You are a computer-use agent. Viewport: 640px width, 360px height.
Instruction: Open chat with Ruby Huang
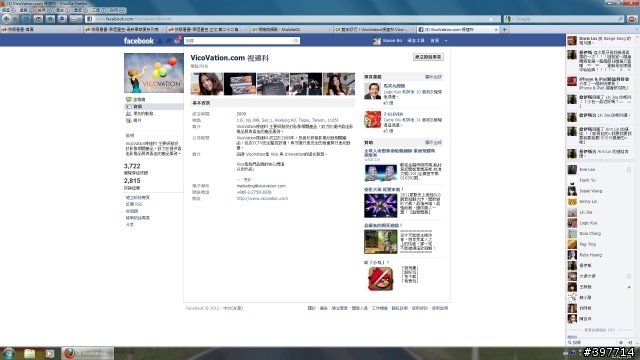click(x=599, y=255)
